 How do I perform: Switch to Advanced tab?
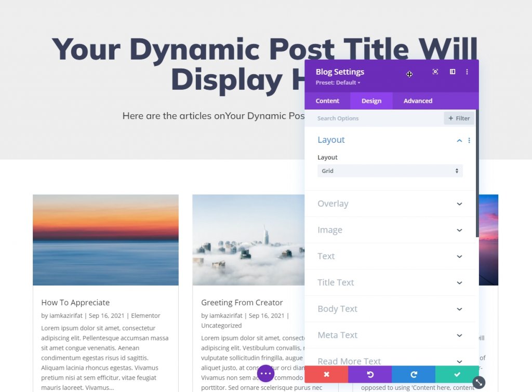click(418, 101)
